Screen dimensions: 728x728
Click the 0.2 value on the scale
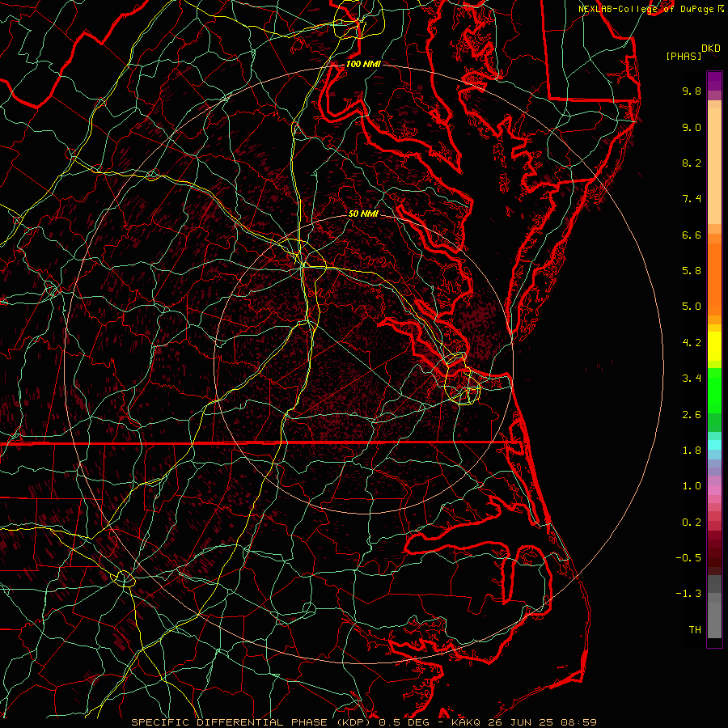692,523
